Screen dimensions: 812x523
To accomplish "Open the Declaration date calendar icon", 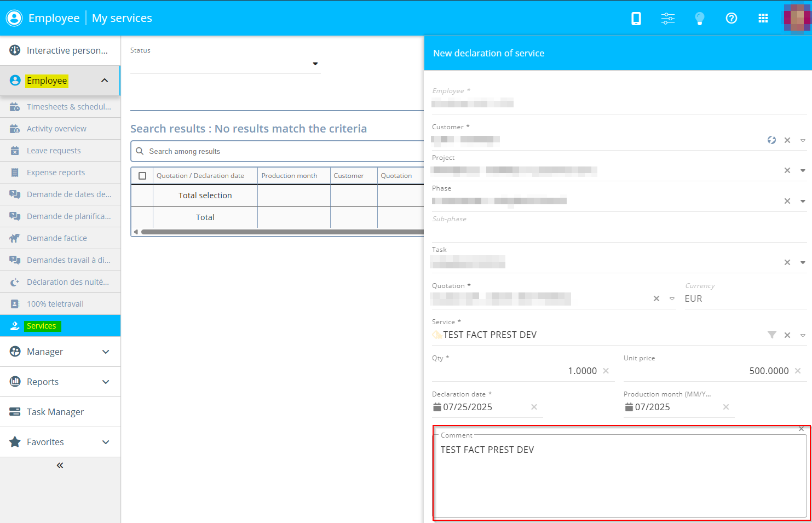I will pyautogui.click(x=437, y=407).
